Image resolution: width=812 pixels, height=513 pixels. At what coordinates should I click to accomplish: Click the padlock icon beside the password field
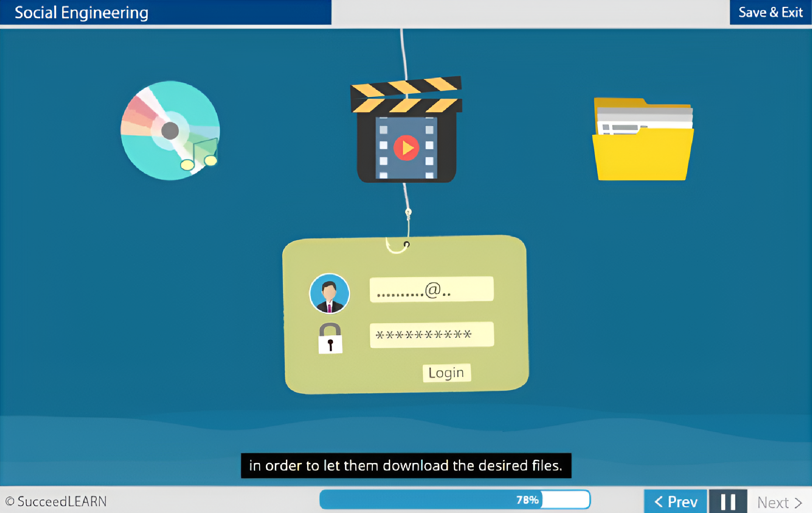click(330, 338)
